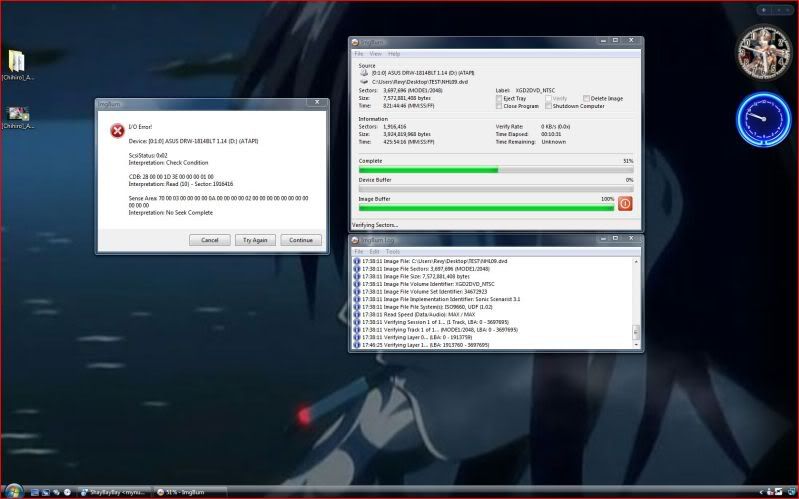Switch to ShayllayBay taskbar window
The width and height of the screenshot is (799, 499).
coord(116,492)
